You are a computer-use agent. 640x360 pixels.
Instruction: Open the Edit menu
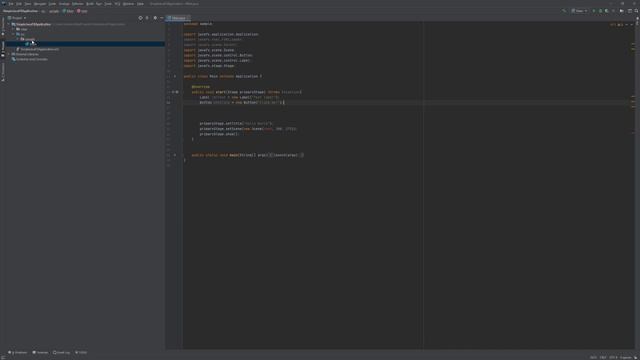(x=19, y=4)
